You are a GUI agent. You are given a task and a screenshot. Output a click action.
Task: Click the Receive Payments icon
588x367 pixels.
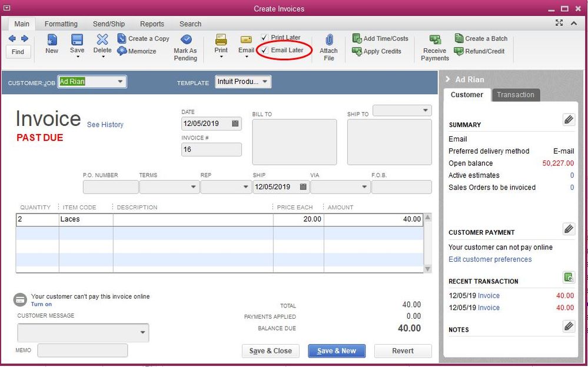click(435, 39)
